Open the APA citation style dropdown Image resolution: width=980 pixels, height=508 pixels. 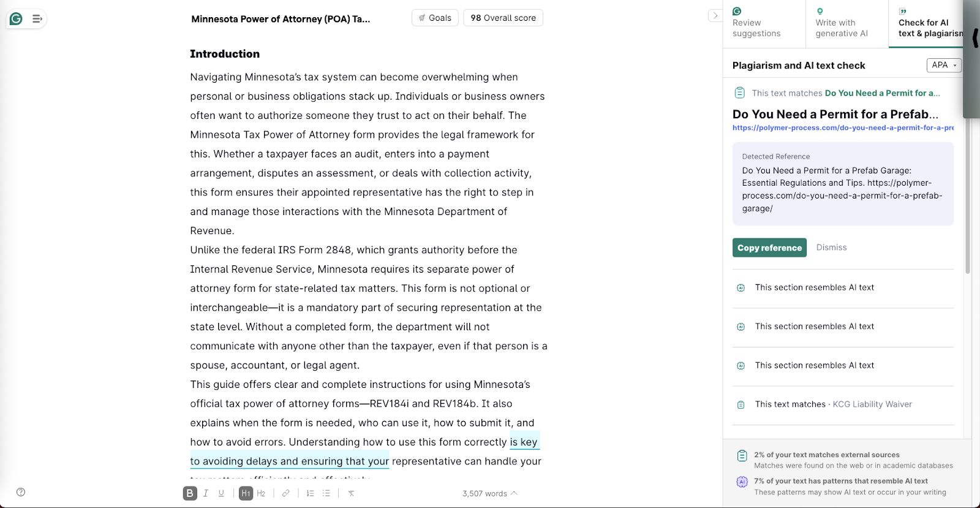tap(944, 65)
